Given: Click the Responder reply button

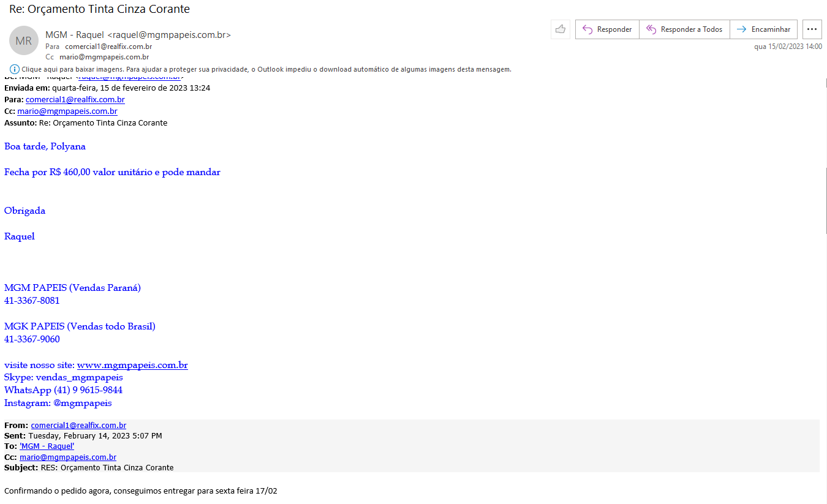Looking at the screenshot, I should click(606, 29).
